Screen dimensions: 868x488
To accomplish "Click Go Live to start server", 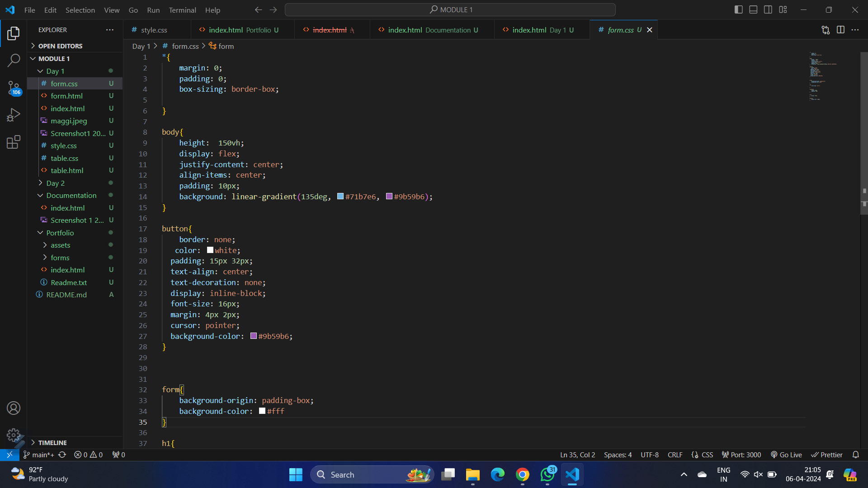I will [x=786, y=455].
